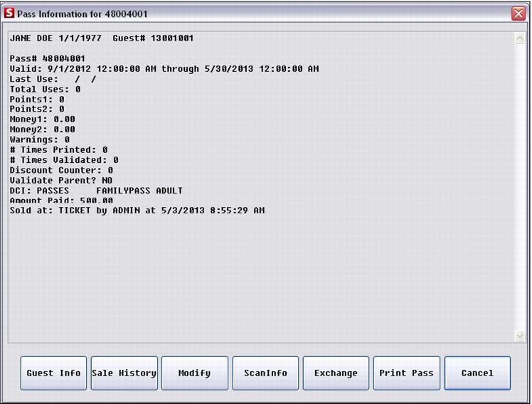Click Print Pass
The image size is (532, 404).
tap(406, 373)
